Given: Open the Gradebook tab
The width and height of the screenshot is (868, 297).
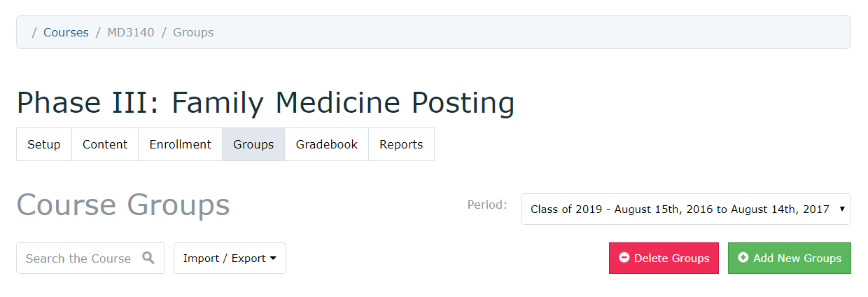Looking at the screenshot, I should [327, 144].
